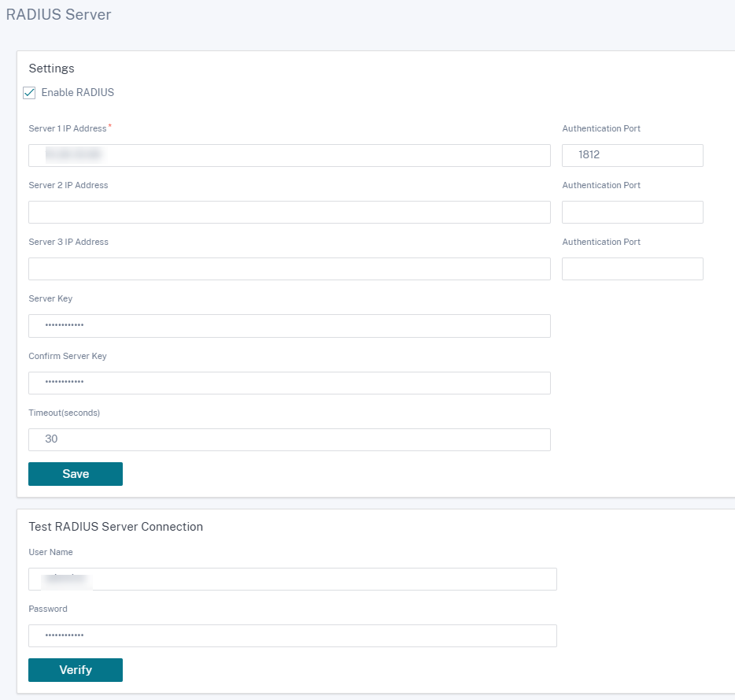Click the Server 2 IP Address label

[x=68, y=185]
